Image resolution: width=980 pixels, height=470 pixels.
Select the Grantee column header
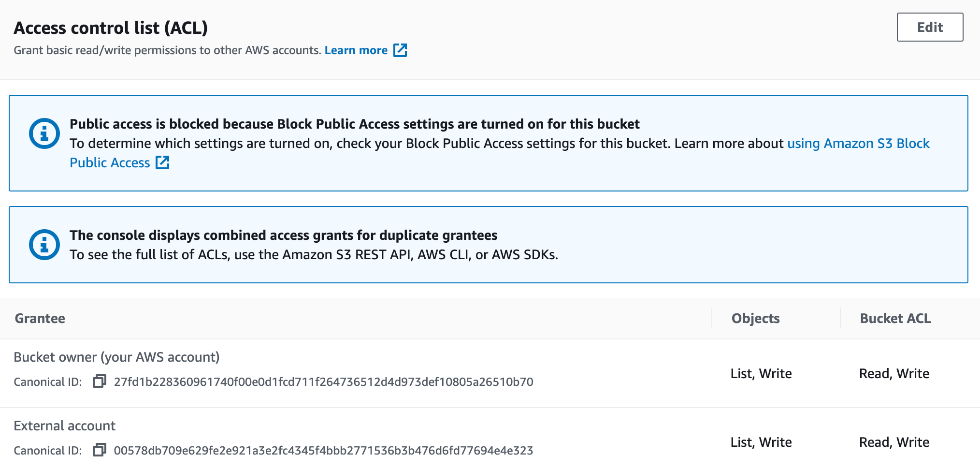41,318
